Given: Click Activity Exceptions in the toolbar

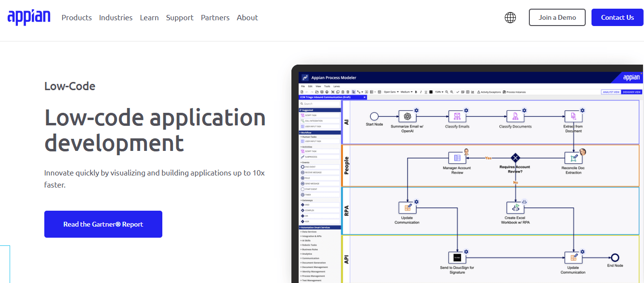Looking at the screenshot, I should [489, 92].
